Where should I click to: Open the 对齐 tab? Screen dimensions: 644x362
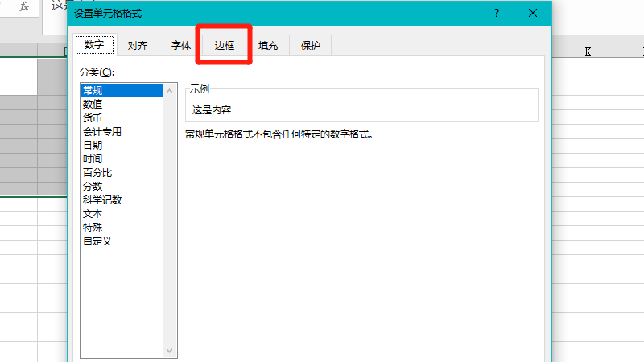pos(138,46)
